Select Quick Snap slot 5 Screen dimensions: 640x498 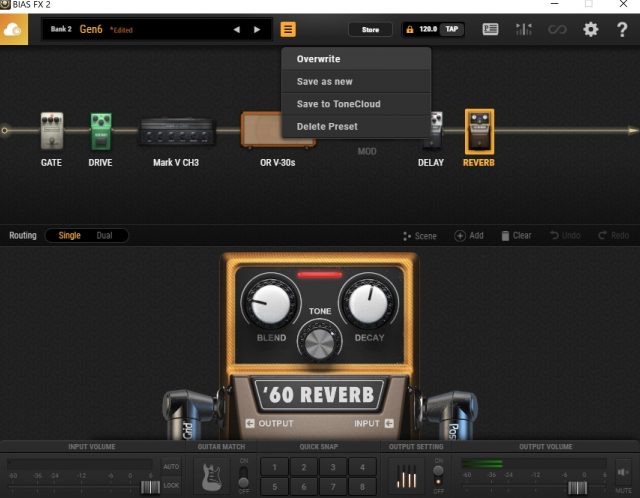[x=274, y=487]
